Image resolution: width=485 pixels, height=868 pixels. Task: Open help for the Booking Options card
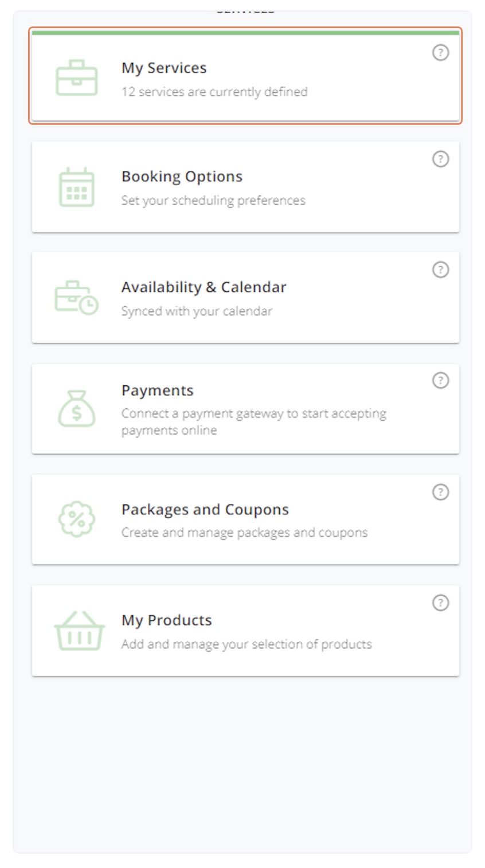440,159
